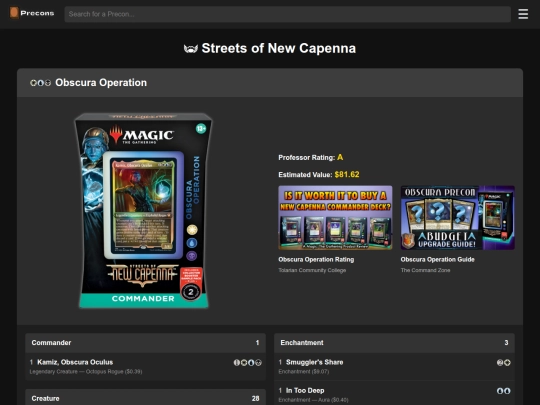Image resolution: width=540 pixels, height=405 pixels.
Task: Open the Obscura Operation Guide link
Action: (x=437, y=260)
